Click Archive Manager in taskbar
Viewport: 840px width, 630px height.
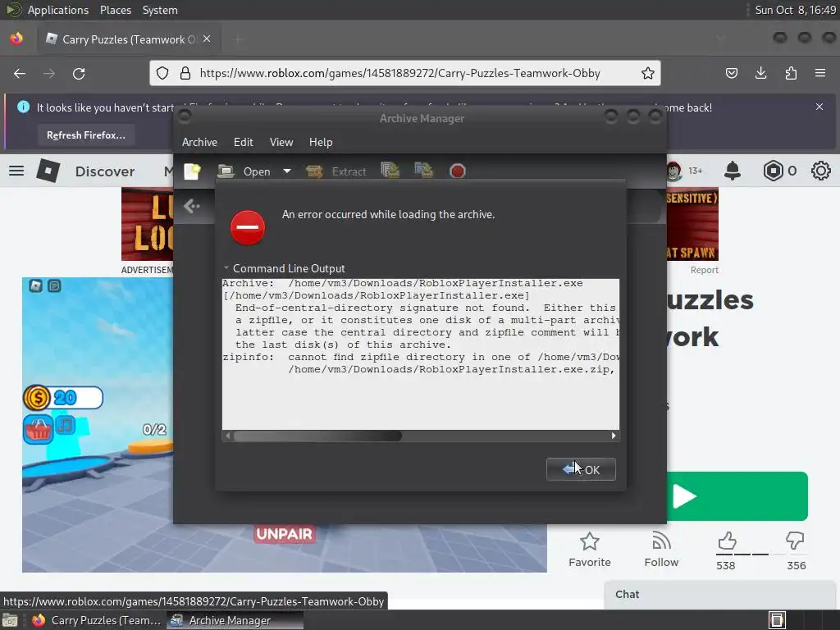click(x=235, y=620)
